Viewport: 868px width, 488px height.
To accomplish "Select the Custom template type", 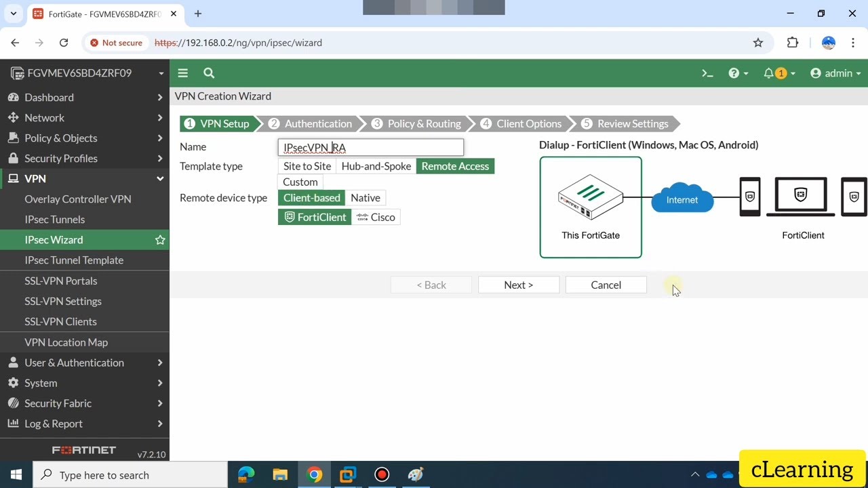I will point(300,182).
